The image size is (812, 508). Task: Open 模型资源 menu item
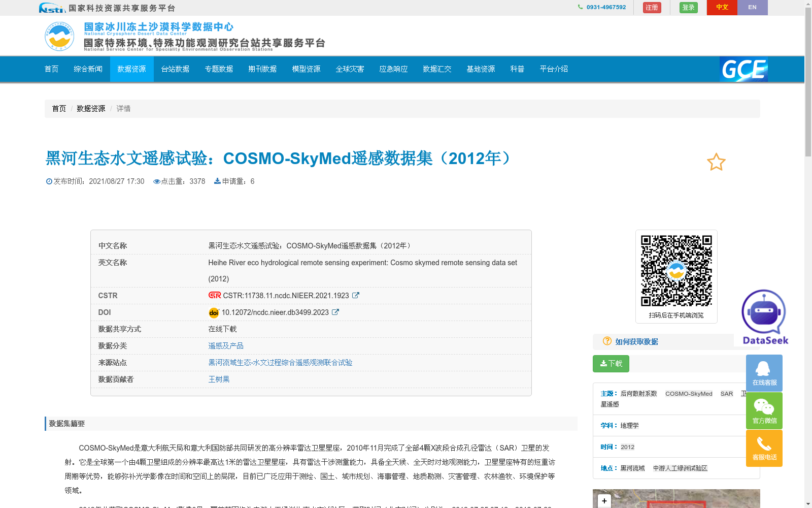(306, 69)
